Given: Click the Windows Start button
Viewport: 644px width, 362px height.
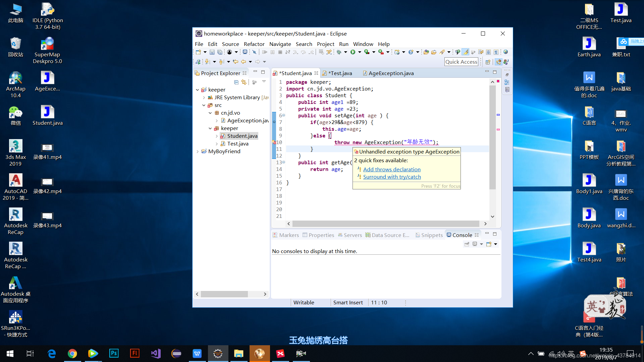Looking at the screenshot, I should tap(10, 353).
